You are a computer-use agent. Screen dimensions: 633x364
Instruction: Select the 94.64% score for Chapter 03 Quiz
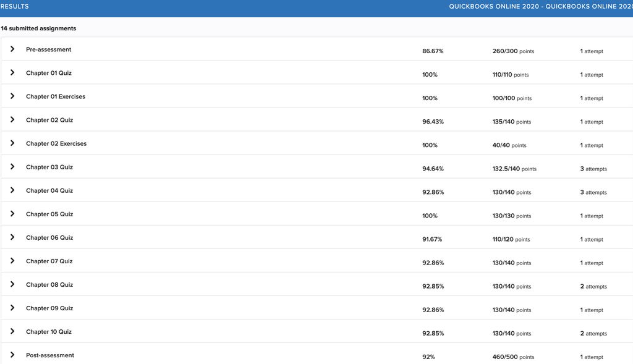[433, 169]
